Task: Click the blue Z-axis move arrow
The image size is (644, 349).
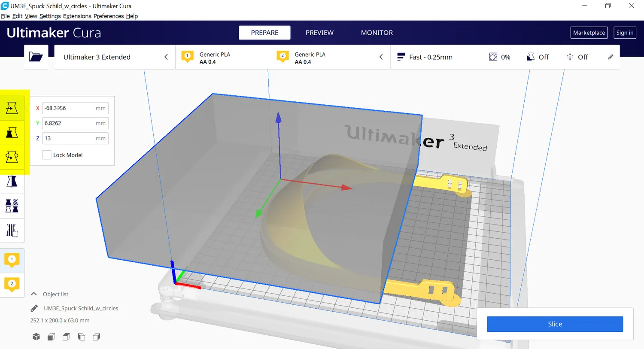Action: point(279,117)
